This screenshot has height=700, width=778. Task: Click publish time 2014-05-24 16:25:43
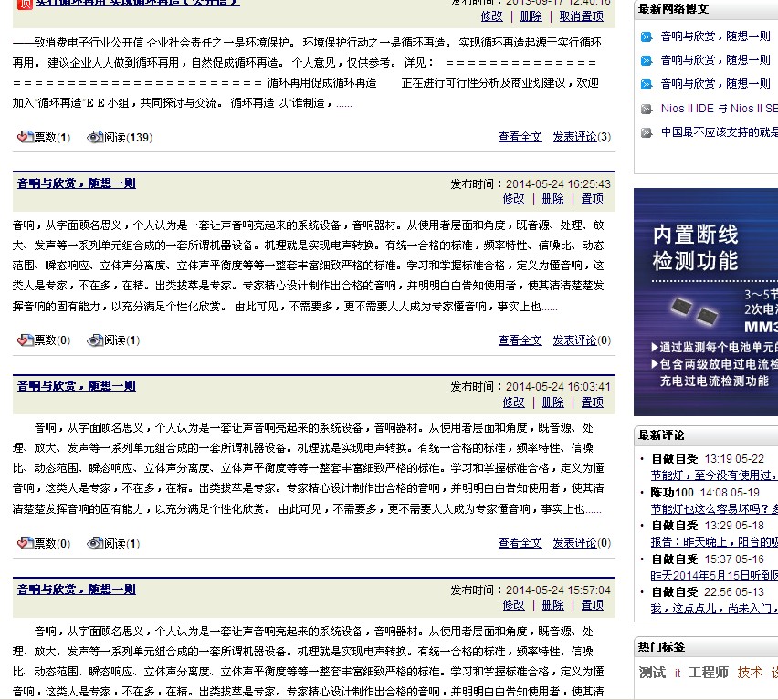(558, 184)
